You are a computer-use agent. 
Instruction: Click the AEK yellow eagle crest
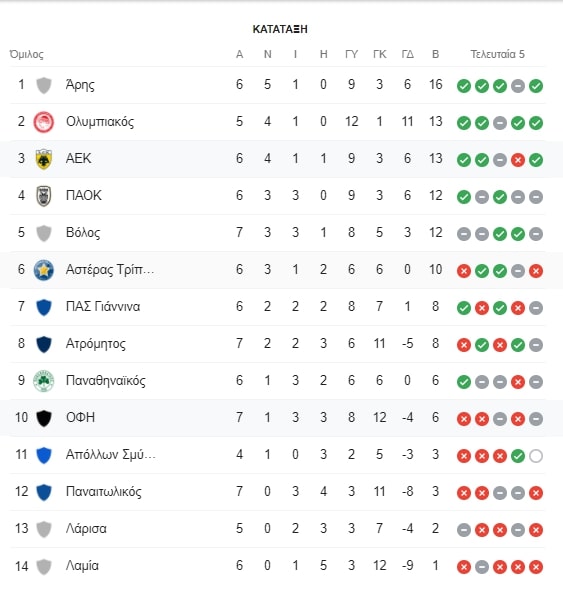pyautogui.click(x=44, y=159)
